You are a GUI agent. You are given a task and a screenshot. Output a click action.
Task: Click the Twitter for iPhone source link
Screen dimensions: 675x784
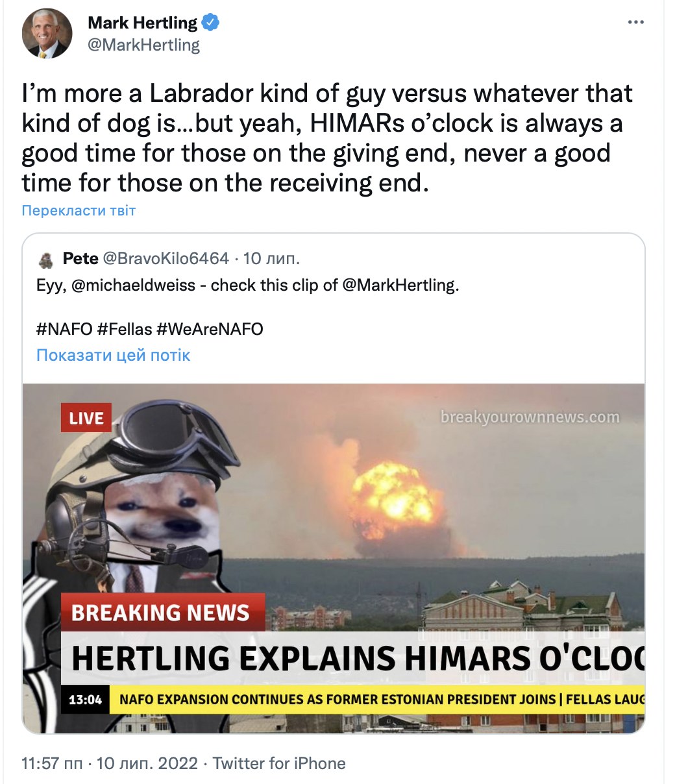(279, 763)
